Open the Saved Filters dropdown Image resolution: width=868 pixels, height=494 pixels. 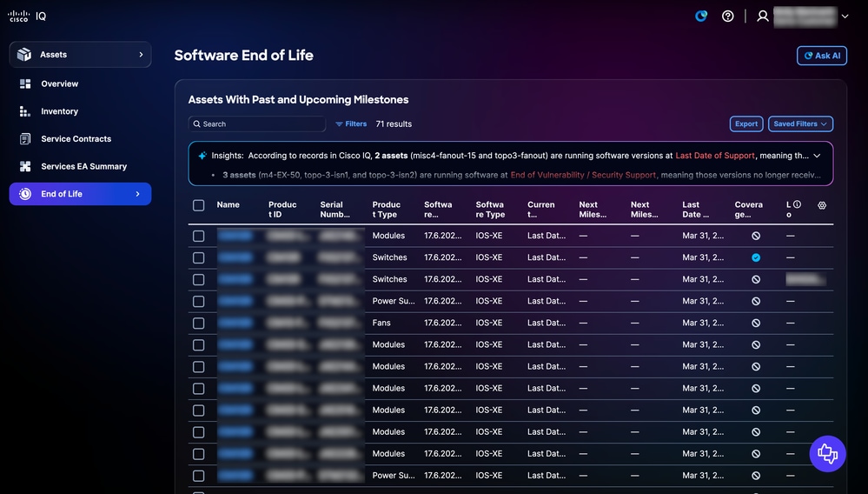click(800, 124)
